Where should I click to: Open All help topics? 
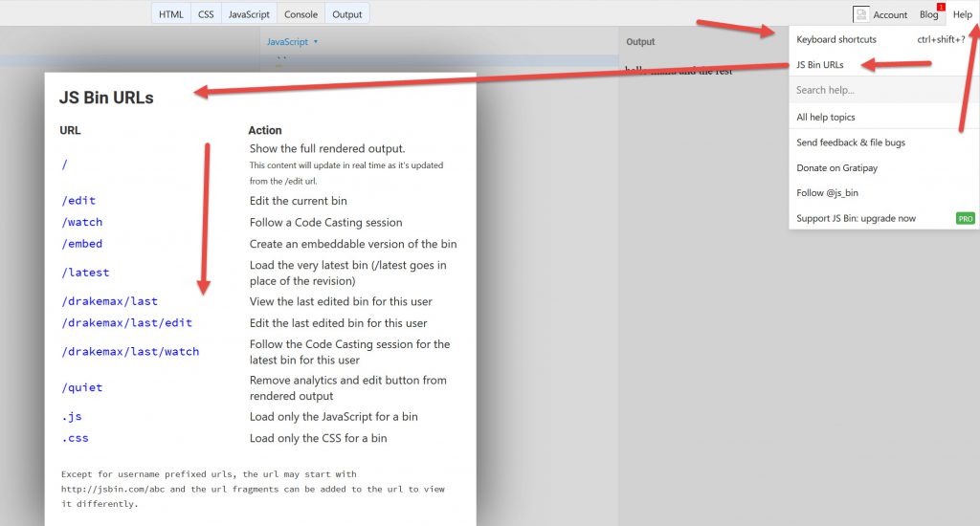tap(826, 118)
